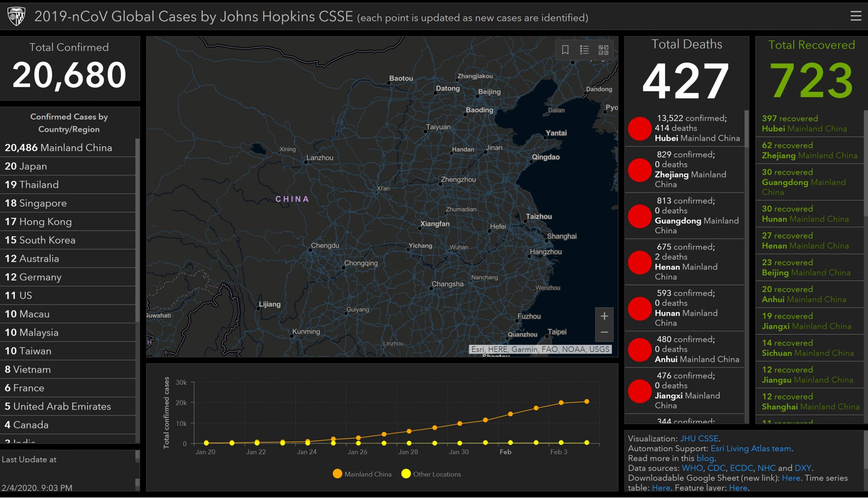The width and height of the screenshot is (868, 498).
Task: Click the country list scrollbar
Action: point(138,229)
